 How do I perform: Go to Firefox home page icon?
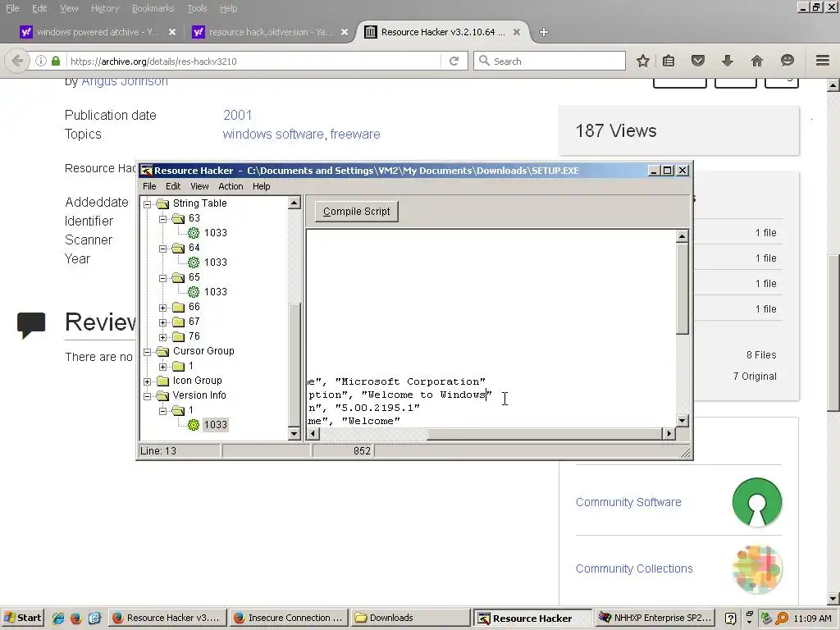click(756, 61)
